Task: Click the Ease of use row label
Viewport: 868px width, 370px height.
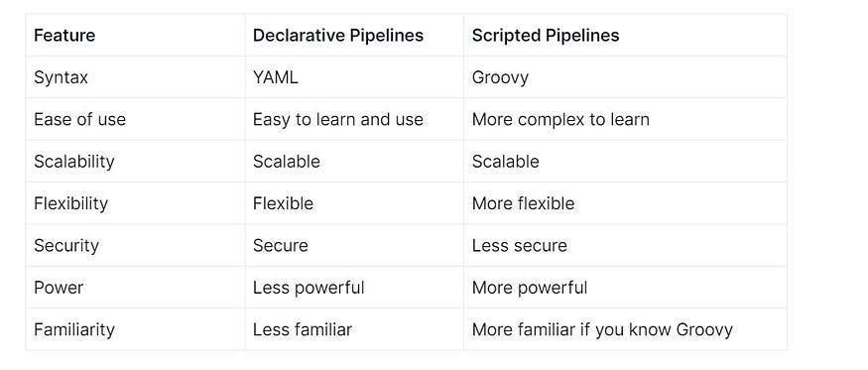Action: tap(79, 120)
